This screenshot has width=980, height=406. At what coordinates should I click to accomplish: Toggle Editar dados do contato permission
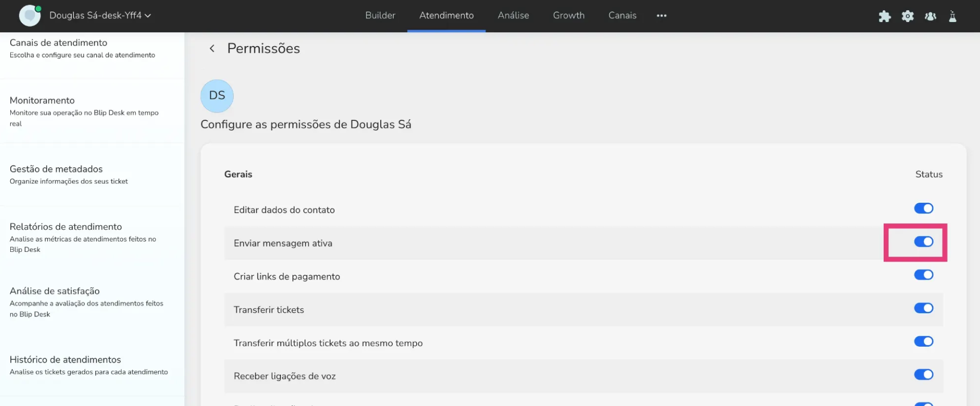click(923, 208)
